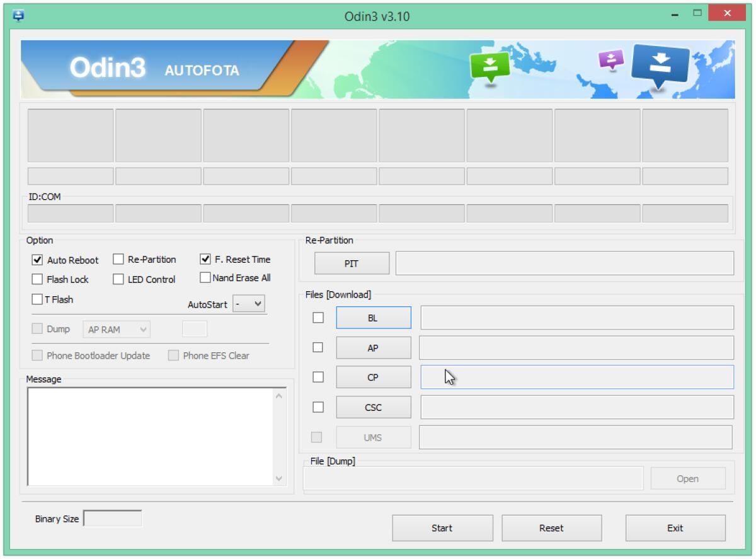Enable the Re-Partition option
This screenshot has height=559, width=756.
click(x=118, y=259)
